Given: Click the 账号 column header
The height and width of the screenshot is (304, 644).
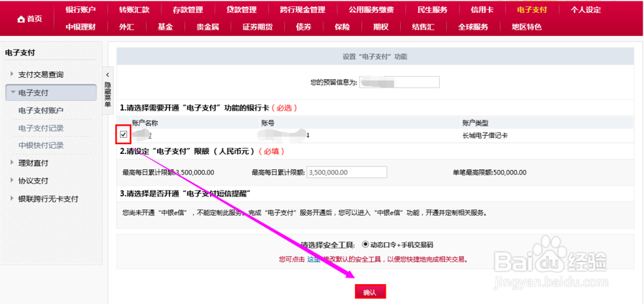Looking at the screenshot, I should tap(267, 122).
